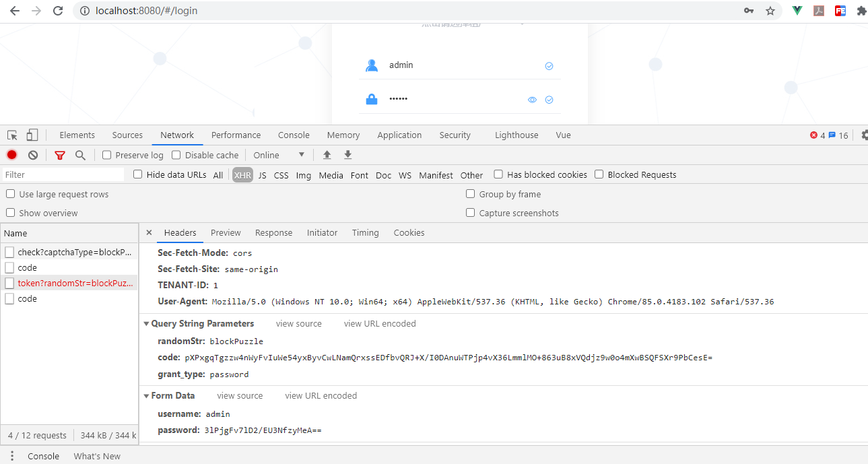Viewport: 868px width, 464px height.
Task: Toggle password visibility on the login form
Action: [x=532, y=99]
